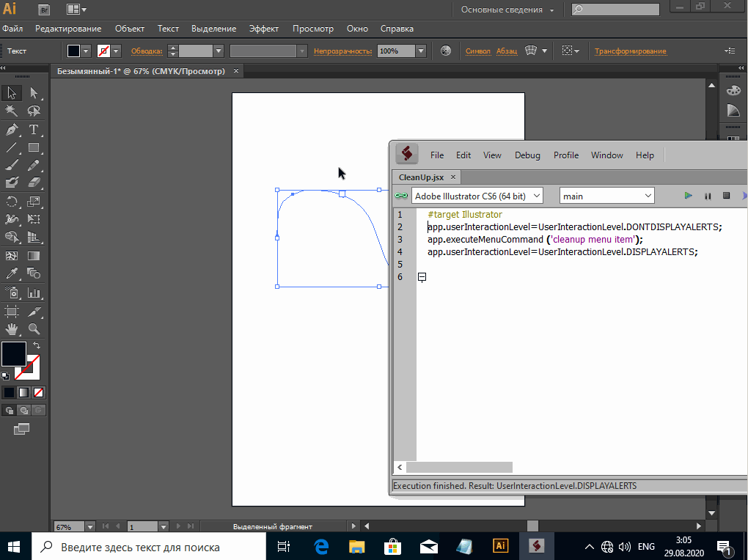
Task: Run the script with the play button
Action: [688, 196]
